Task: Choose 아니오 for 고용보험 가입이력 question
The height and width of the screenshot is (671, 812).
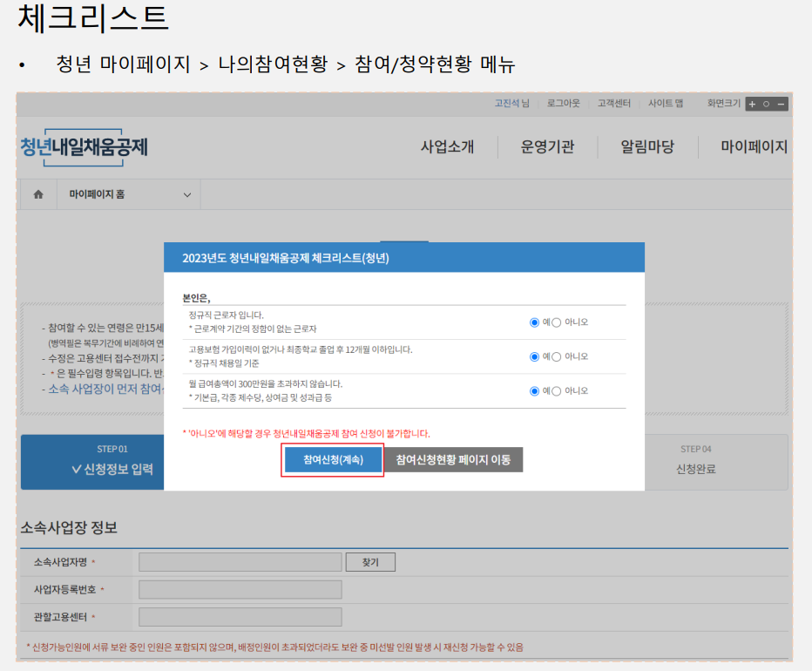Action: [x=558, y=356]
